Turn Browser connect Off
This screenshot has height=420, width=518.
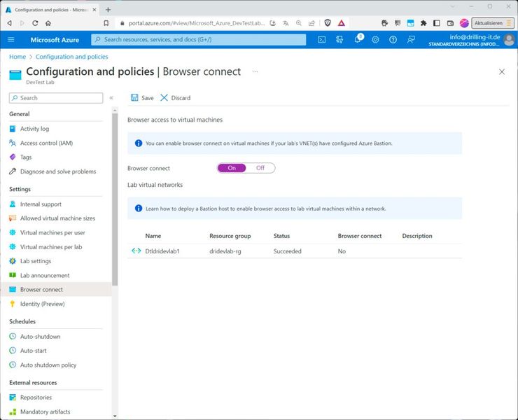click(x=260, y=168)
